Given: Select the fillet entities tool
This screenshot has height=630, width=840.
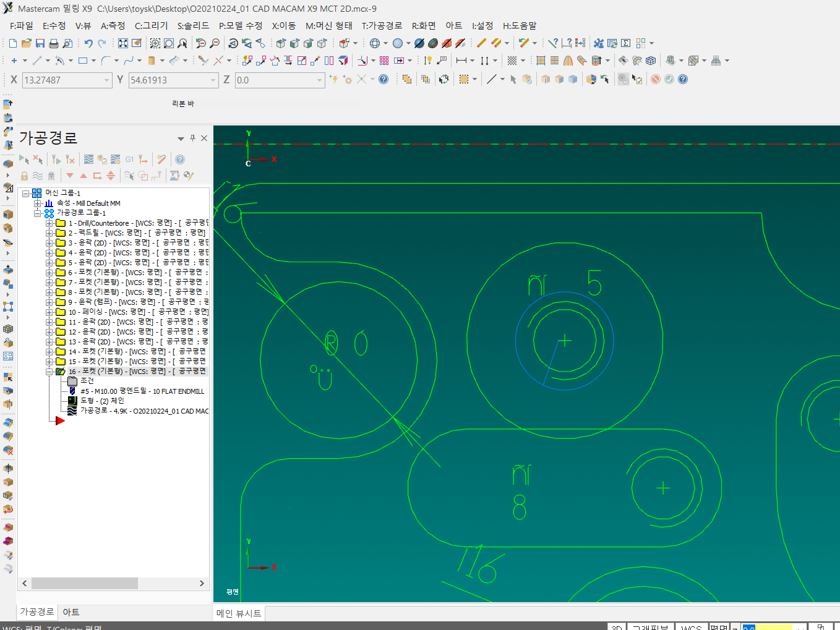Looking at the screenshot, I should pos(106,61).
